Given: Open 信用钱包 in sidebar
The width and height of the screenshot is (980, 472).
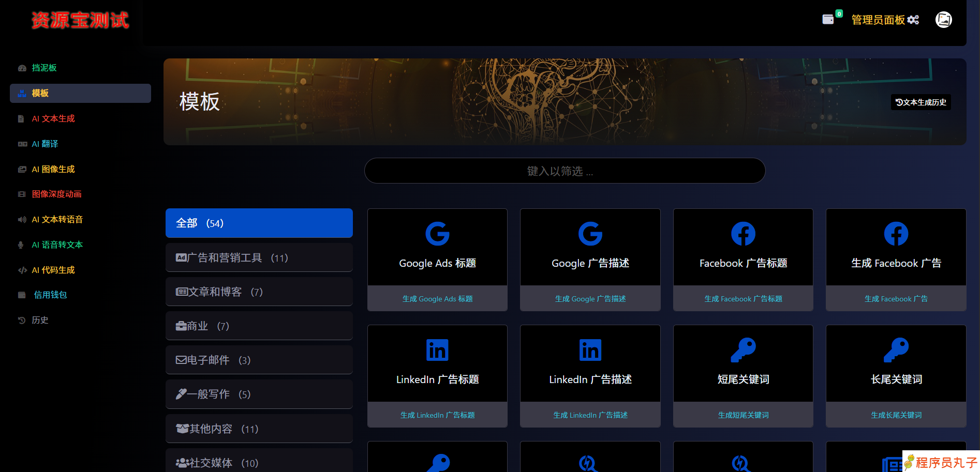Looking at the screenshot, I should 50,295.
